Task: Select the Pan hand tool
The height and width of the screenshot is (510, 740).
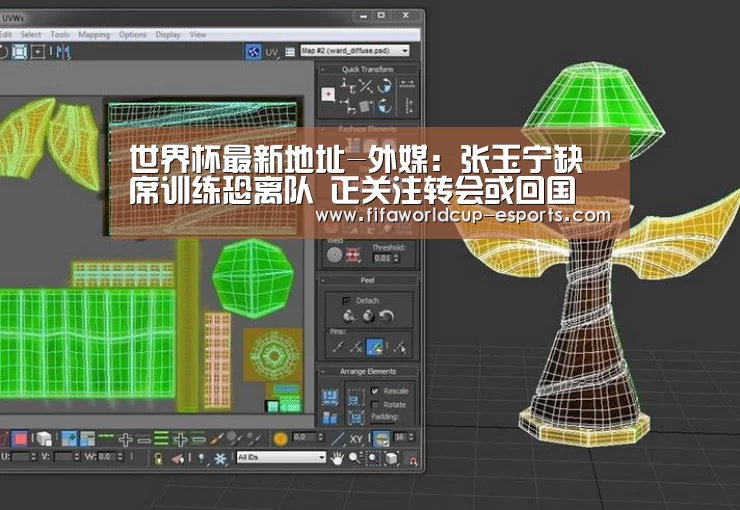Action: (x=336, y=458)
